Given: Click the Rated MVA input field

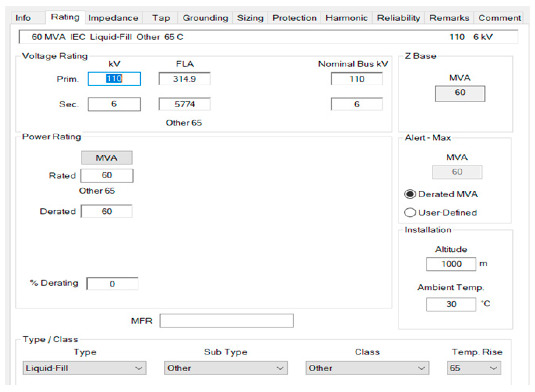Looking at the screenshot, I should (x=107, y=175).
